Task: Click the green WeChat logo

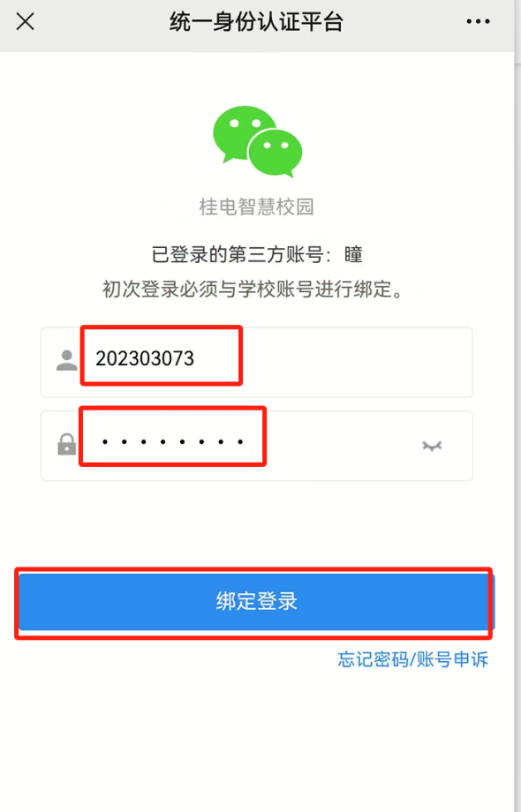Action: tap(257, 141)
